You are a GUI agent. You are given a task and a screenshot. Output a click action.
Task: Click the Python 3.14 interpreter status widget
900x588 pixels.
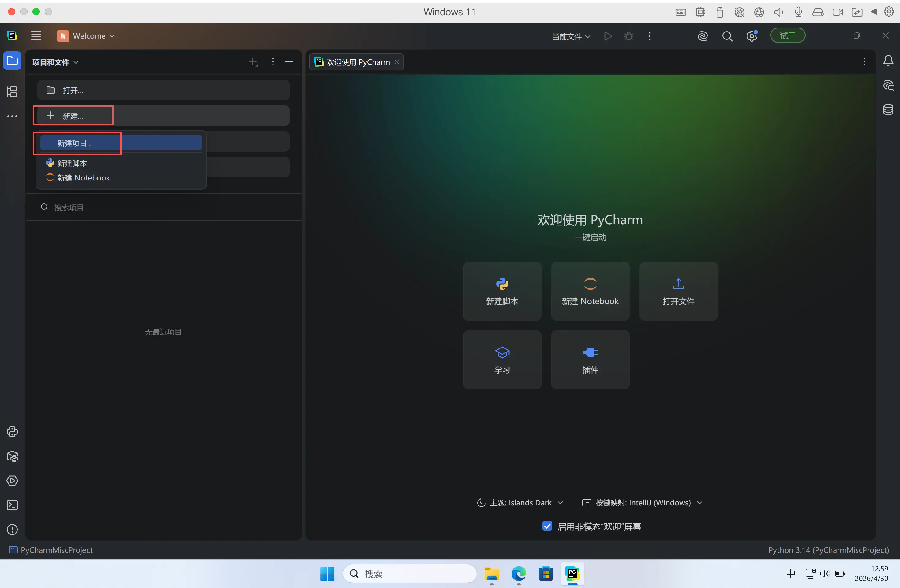coord(829,550)
